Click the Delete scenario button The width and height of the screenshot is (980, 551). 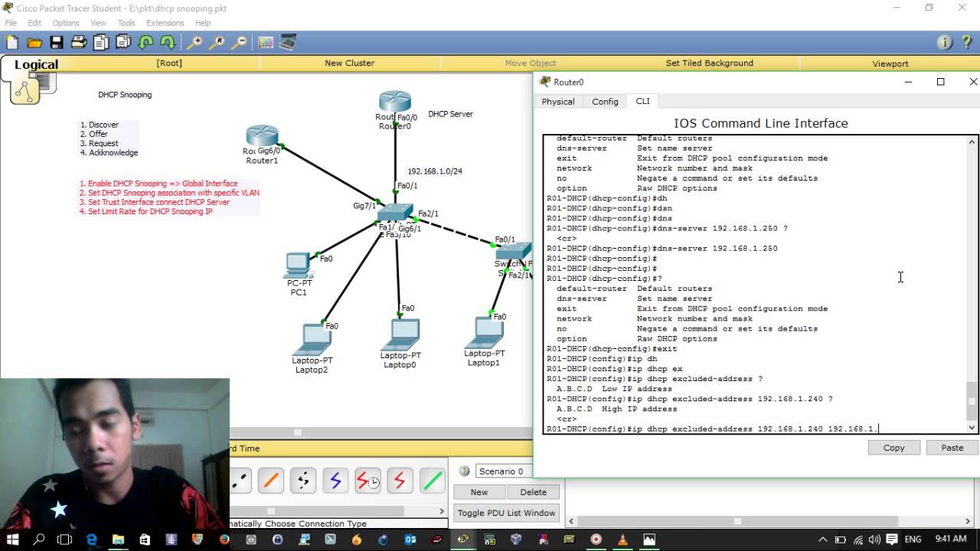coord(534,492)
